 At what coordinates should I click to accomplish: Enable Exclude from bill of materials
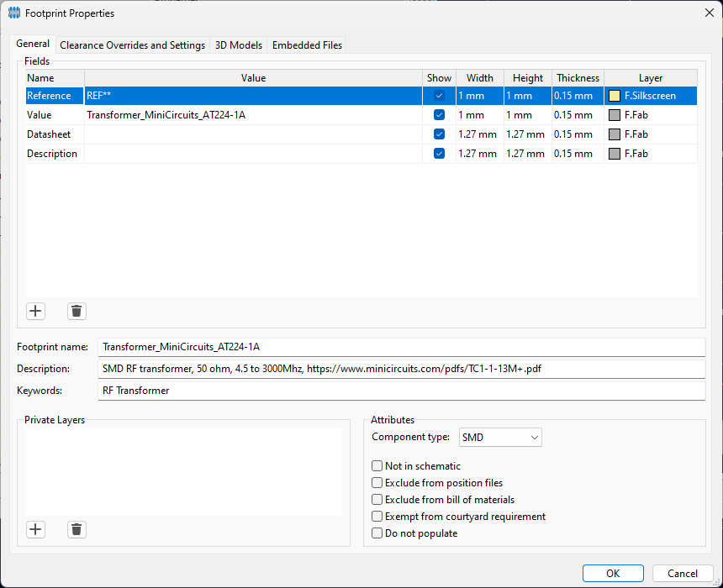pyautogui.click(x=377, y=500)
